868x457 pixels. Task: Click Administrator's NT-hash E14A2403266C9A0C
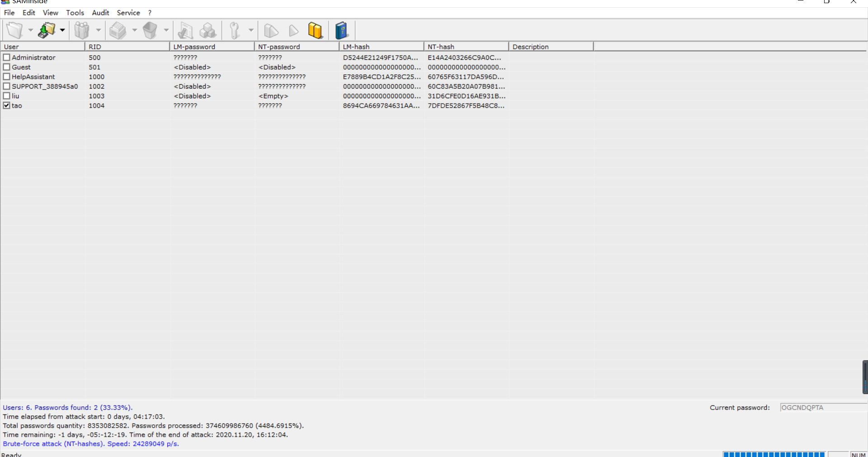pos(464,57)
